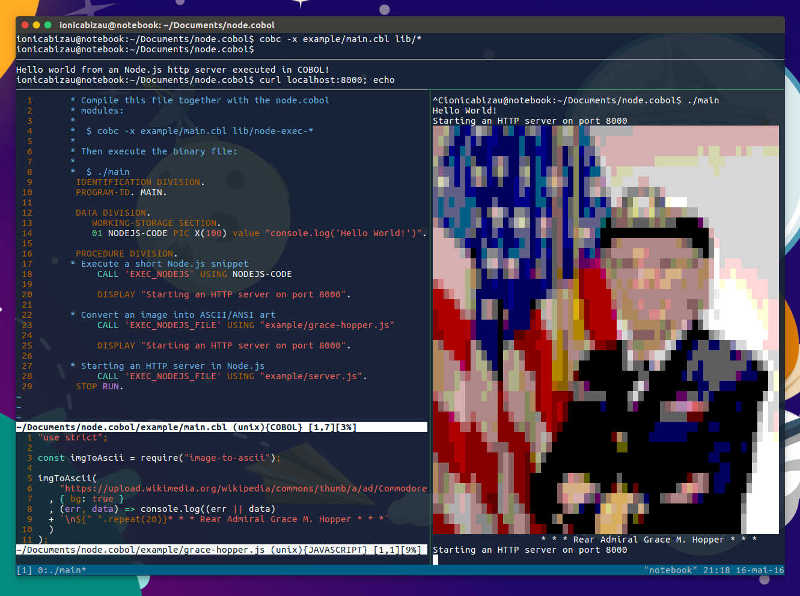Screen dimensions: 800x596
Task: Click the 'Hello World!' output in right pane
Action: pos(465,111)
